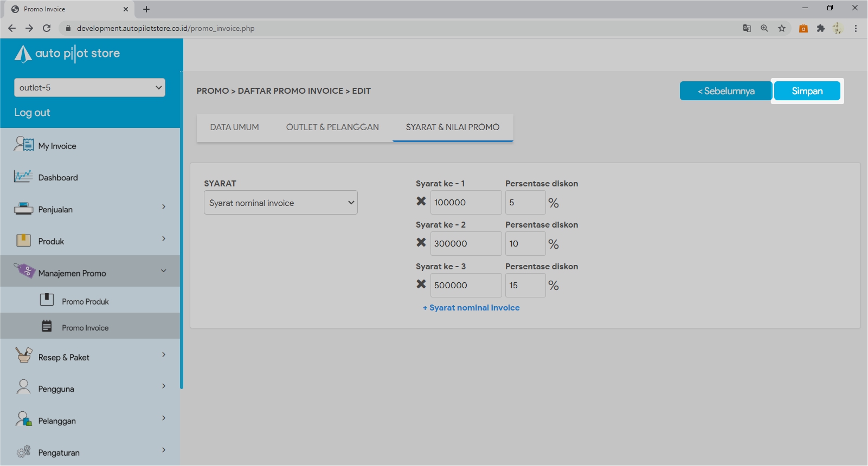The image size is (868, 466).
Task: Click the auto pilot store logo
Action: (67, 53)
